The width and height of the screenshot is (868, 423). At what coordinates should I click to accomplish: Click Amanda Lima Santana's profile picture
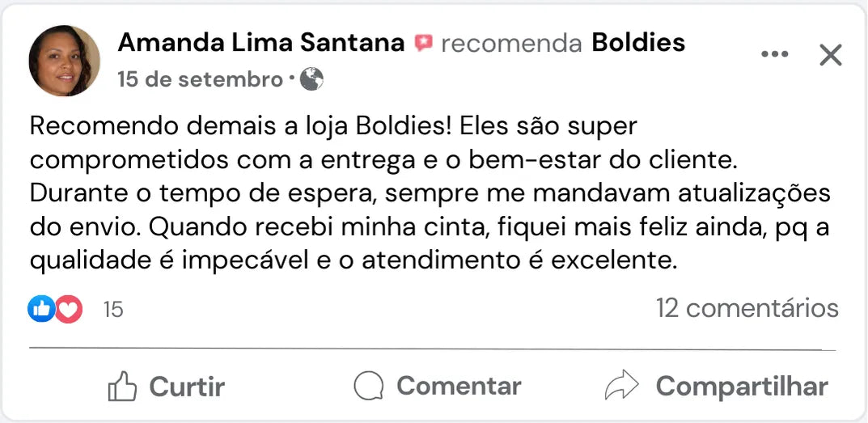point(64,61)
